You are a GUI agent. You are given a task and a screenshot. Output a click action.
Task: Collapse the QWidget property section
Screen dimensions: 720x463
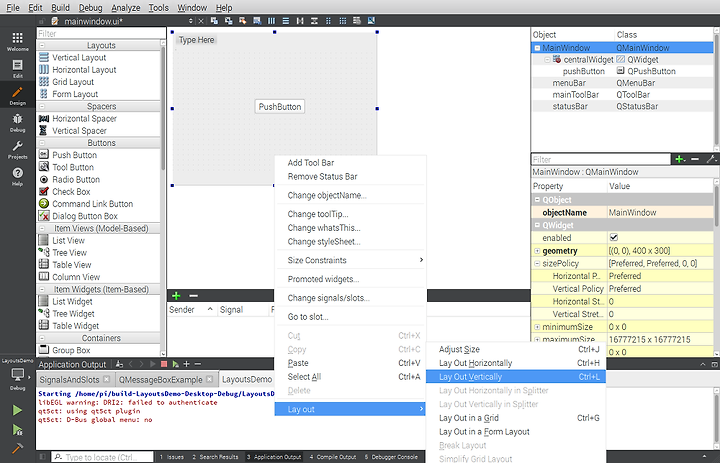pyautogui.click(x=537, y=225)
